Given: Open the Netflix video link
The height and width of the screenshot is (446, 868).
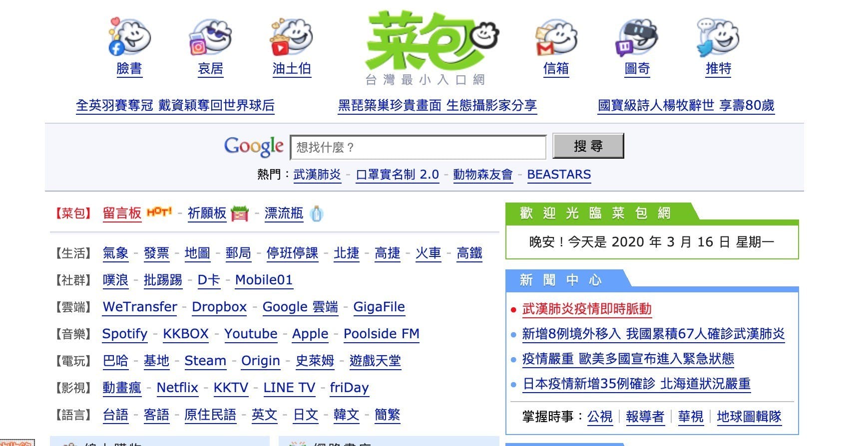Looking at the screenshot, I should tap(177, 388).
